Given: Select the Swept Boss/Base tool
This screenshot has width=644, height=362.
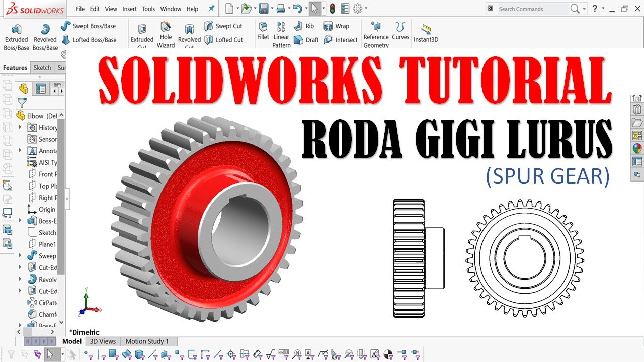Looking at the screenshot, I should point(89,26).
